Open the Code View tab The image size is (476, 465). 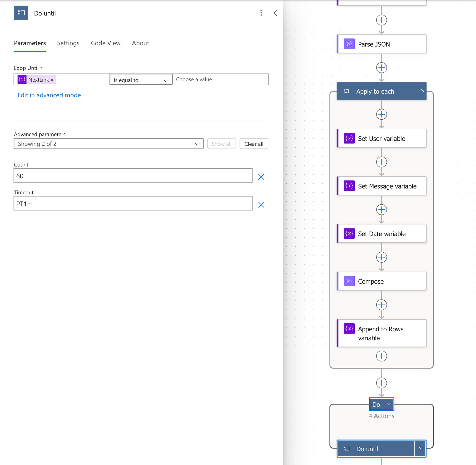click(x=106, y=43)
